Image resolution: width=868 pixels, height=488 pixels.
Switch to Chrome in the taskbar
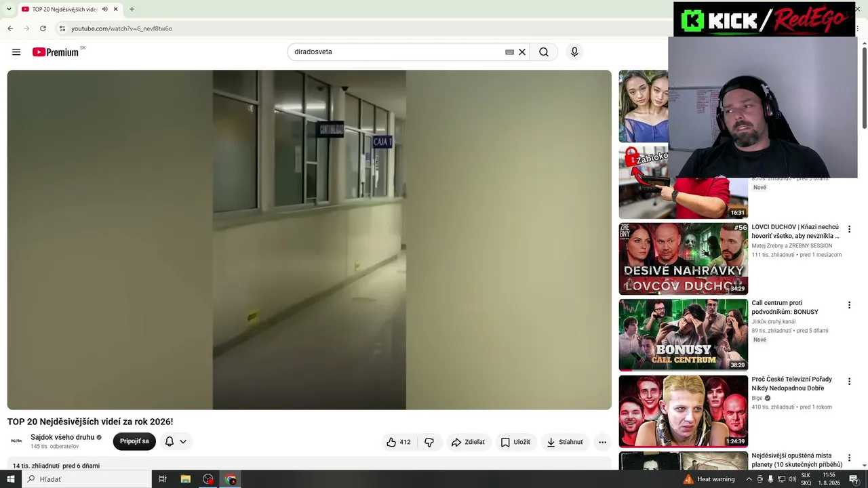pyautogui.click(x=231, y=479)
